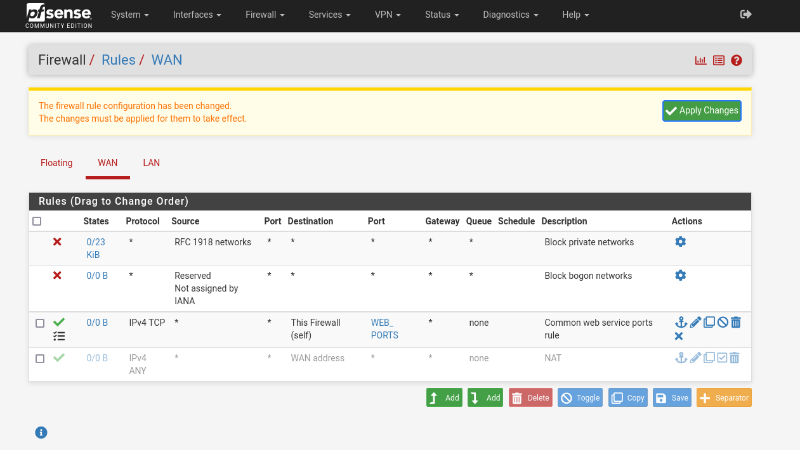
Task: Open the Rules breadcrumb link
Action: 118,60
